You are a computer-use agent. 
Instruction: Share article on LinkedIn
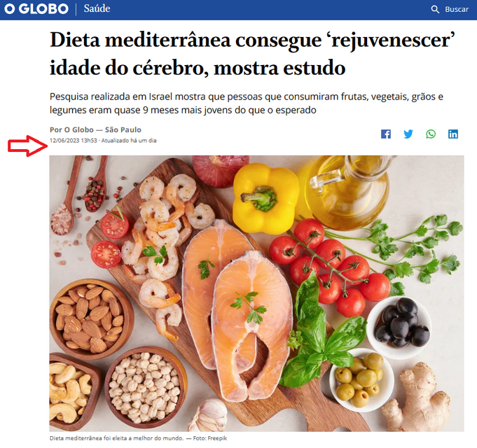(453, 134)
